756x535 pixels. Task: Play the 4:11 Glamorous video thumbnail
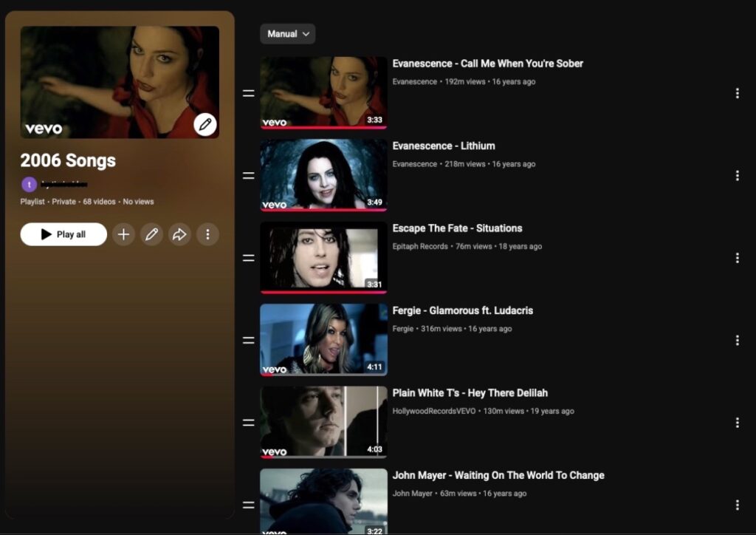(323, 340)
